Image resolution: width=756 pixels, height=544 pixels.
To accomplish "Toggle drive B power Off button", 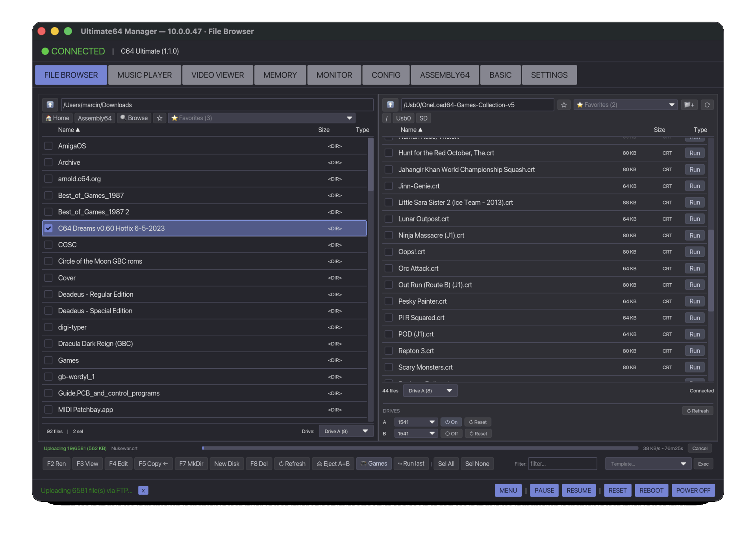I will tap(451, 433).
